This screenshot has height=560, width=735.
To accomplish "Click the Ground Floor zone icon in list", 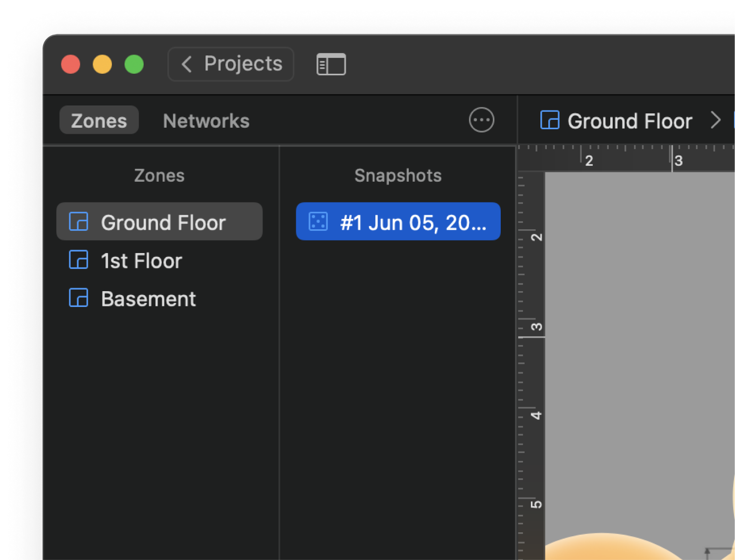I will [x=79, y=222].
